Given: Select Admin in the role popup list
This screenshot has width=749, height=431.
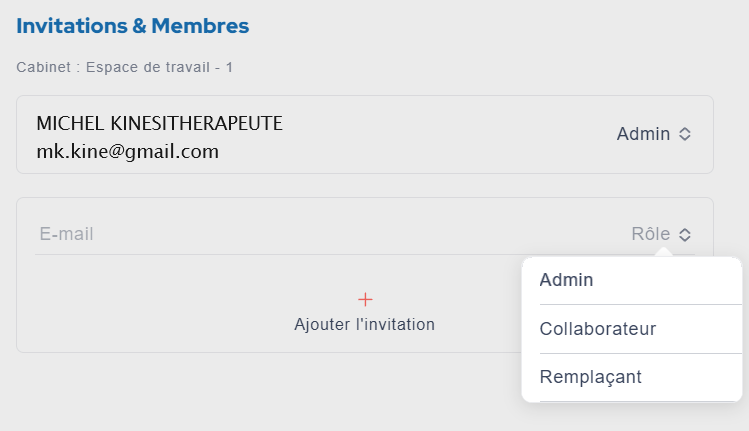Looking at the screenshot, I should click(566, 280).
